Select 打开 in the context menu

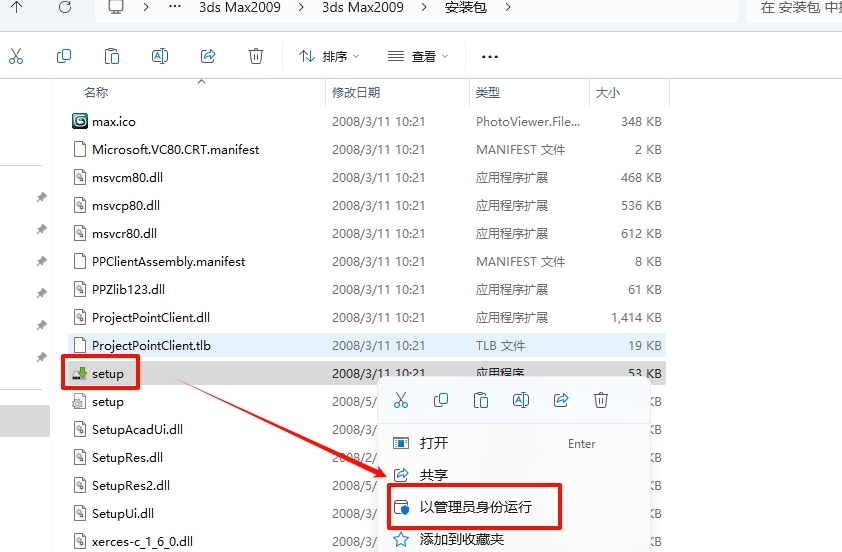[x=434, y=443]
